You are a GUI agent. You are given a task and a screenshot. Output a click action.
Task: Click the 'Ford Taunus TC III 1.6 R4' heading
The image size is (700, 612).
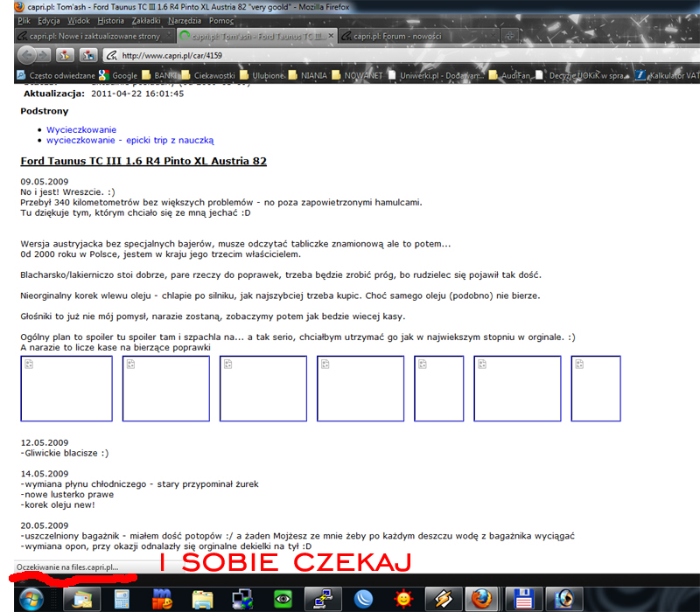(x=143, y=161)
